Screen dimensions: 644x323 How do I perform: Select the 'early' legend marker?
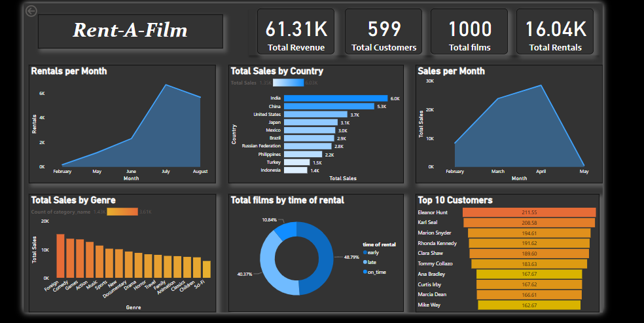pyautogui.click(x=365, y=252)
